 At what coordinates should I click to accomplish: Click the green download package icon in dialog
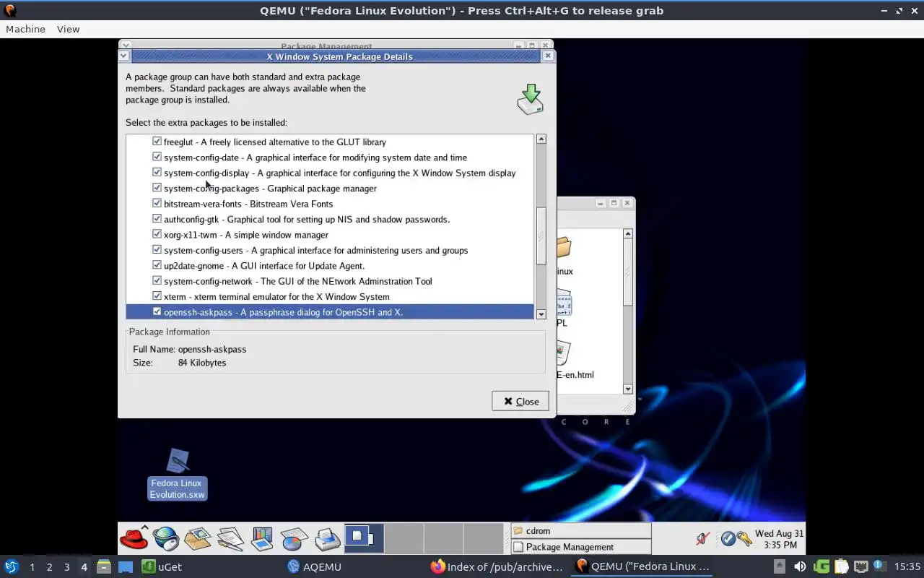(531, 99)
